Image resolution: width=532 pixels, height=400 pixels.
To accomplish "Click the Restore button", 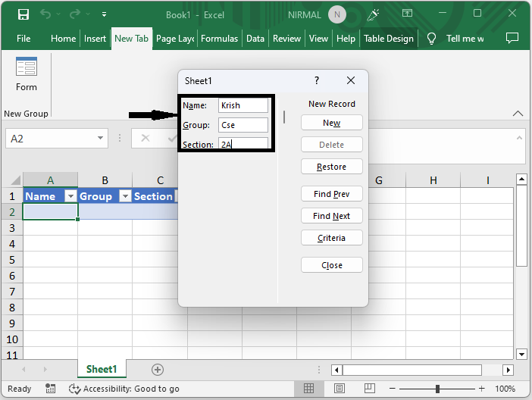I will tap(331, 167).
